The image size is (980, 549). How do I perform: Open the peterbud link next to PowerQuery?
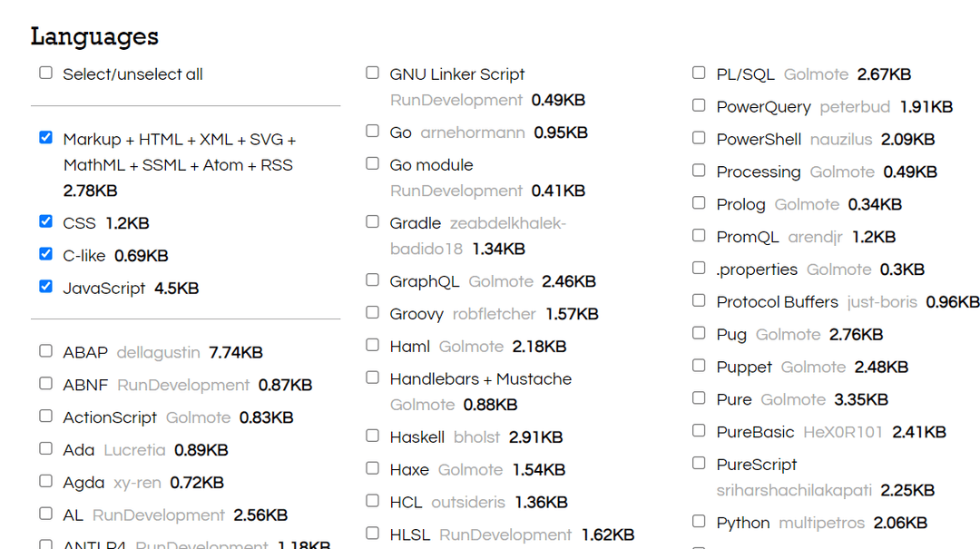click(x=855, y=107)
